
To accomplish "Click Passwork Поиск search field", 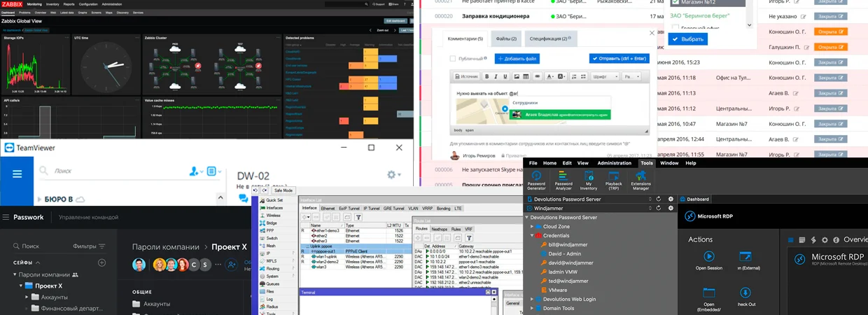I will (x=30, y=246).
